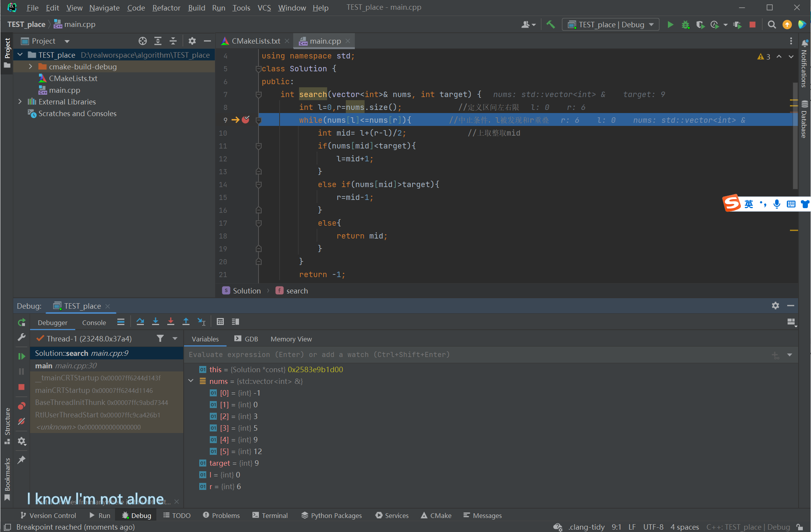Screen dimensions: 811x532
Task: Click the Build hammer icon
Action: point(551,25)
